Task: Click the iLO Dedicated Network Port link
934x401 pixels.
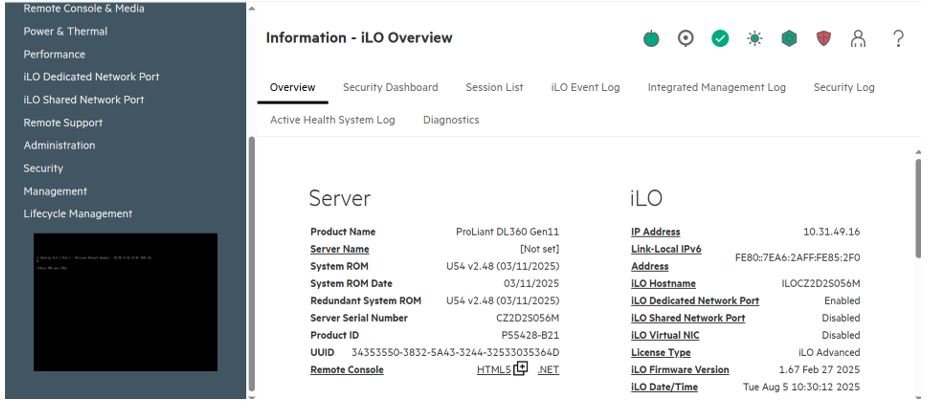Action: (695, 301)
